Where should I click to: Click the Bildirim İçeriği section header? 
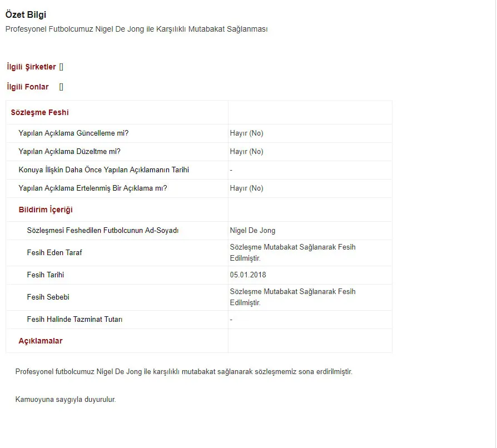coord(46,210)
